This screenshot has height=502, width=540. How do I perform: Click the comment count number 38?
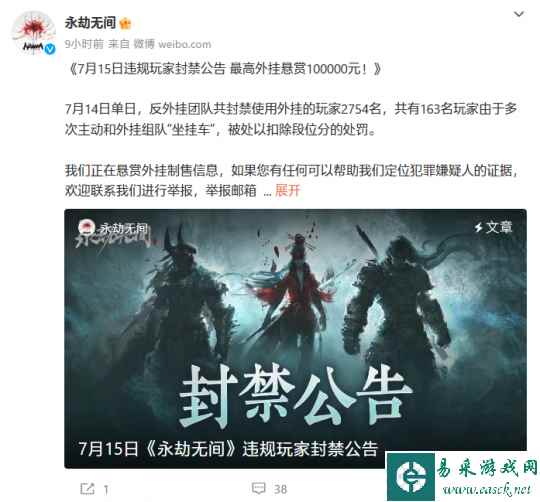pyautogui.click(x=280, y=489)
